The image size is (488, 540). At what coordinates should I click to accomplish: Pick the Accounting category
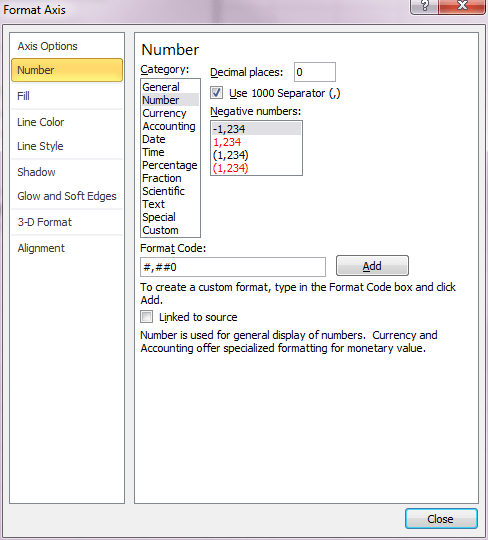pos(169,126)
